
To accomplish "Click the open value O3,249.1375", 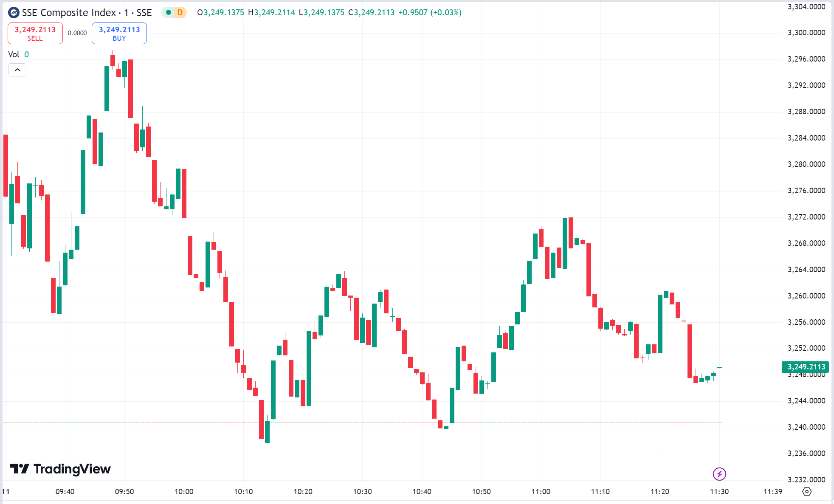I will [x=220, y=13].
